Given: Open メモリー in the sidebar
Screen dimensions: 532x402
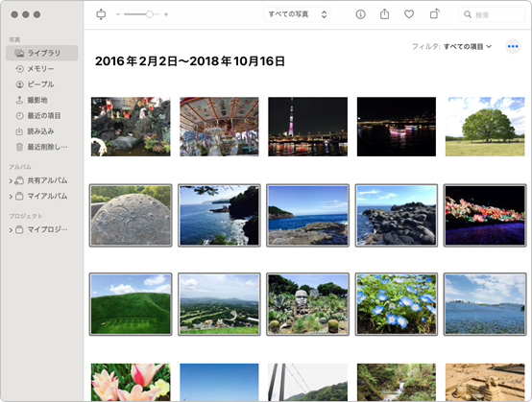Looking at the screenshot, I should coord(41,69).
